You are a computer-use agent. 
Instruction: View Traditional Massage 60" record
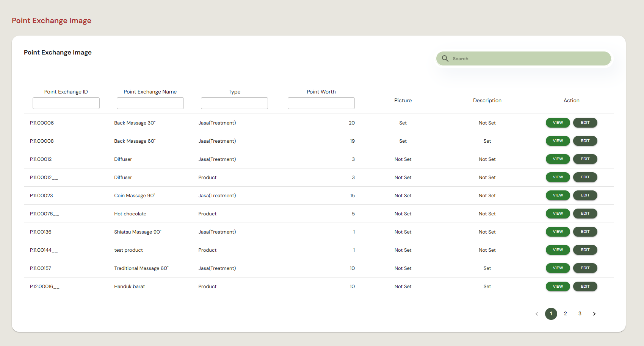click(x=558, y=268)
